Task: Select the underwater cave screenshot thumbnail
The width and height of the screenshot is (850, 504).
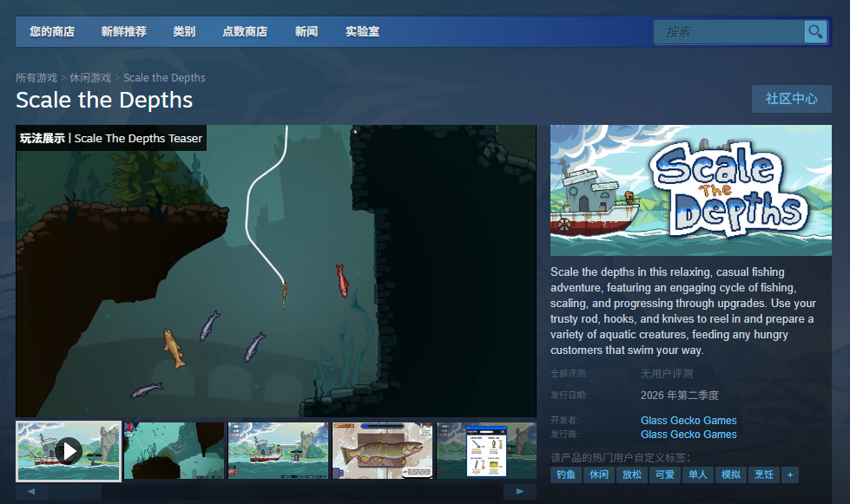Action: tap(174, 451)
